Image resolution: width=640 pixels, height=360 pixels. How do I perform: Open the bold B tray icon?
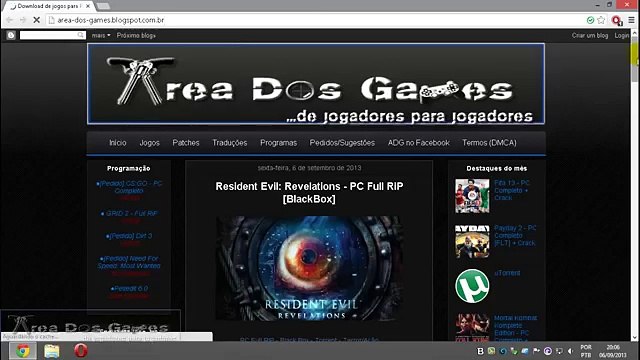480,351
